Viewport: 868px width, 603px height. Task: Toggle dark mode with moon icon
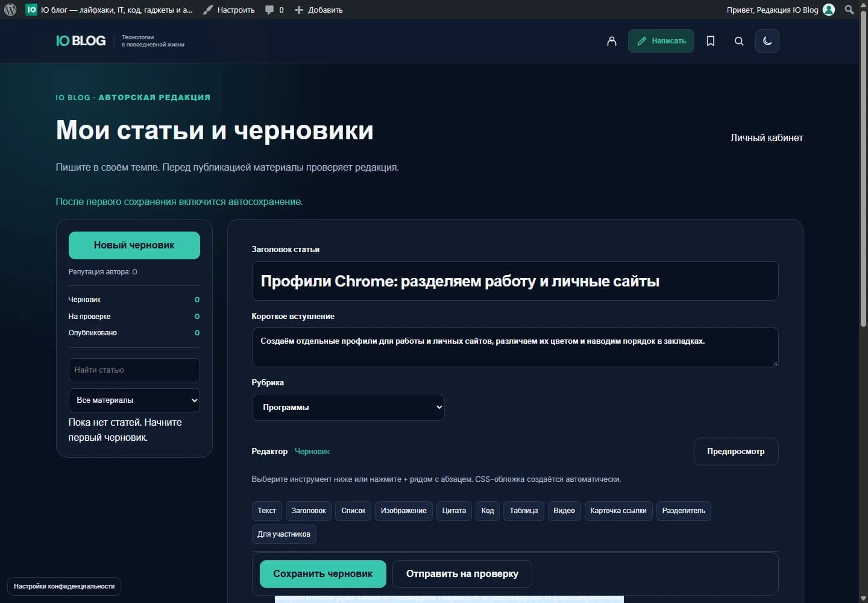click(x=767, y=41)
